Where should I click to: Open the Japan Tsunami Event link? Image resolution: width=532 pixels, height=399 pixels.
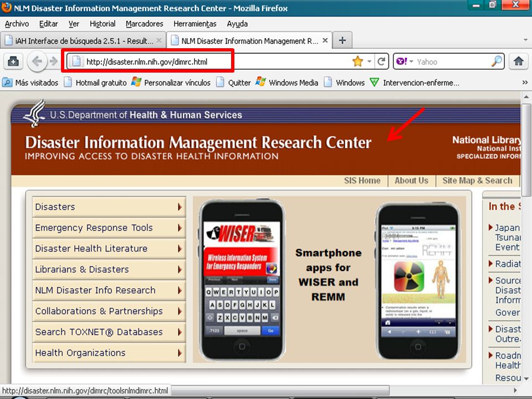[x=508, y=238]
